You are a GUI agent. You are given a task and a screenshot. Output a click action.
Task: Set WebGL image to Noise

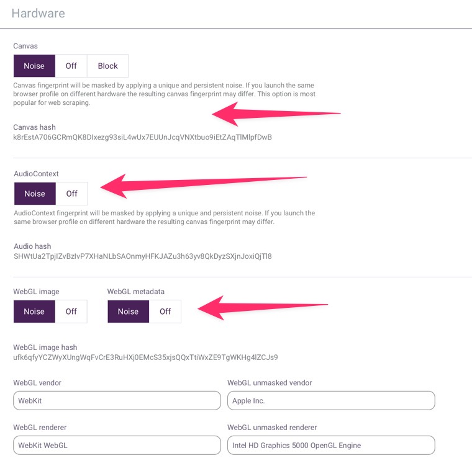tap(34, 312)
